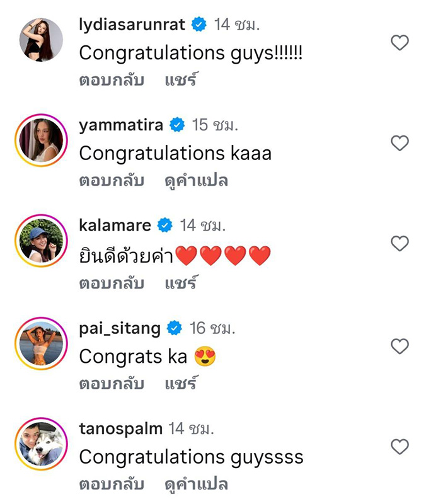The height and width of the screenshot is (504, 426).
Task: View pai_sitang's story from avatar
Action: 41,343
